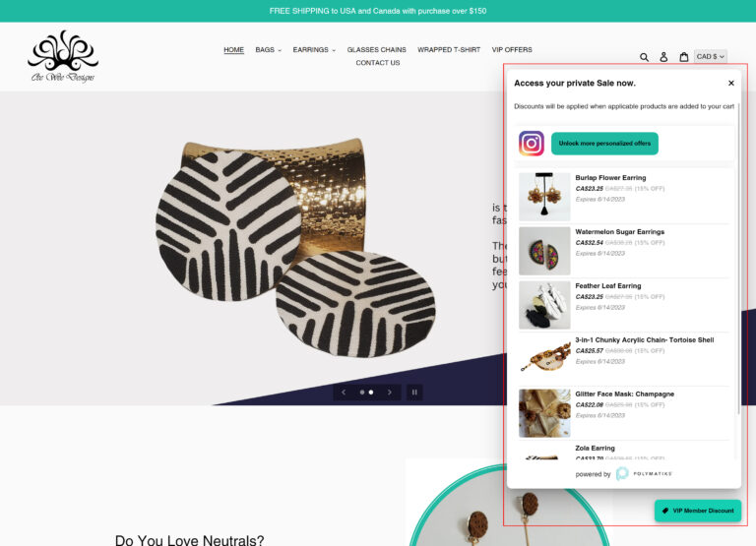Open Contact Us page

click(x=378, y=63)
